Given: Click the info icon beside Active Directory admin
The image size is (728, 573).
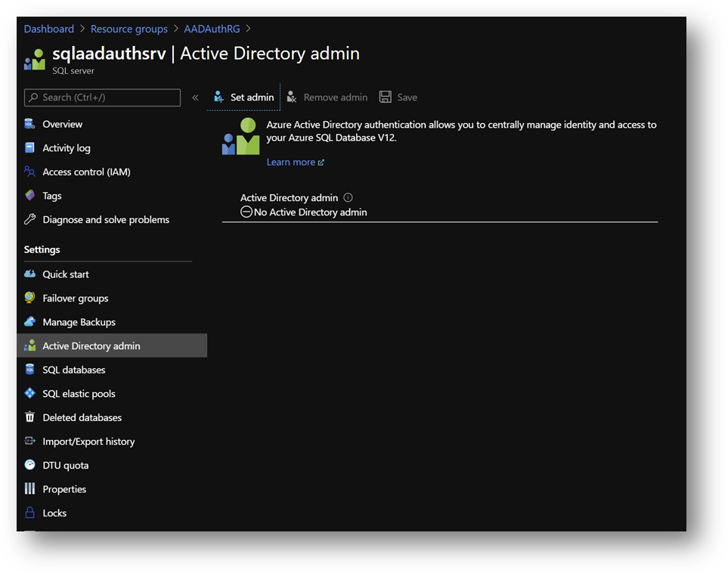Looking at the screenshot, I should (x=349, y=198).
